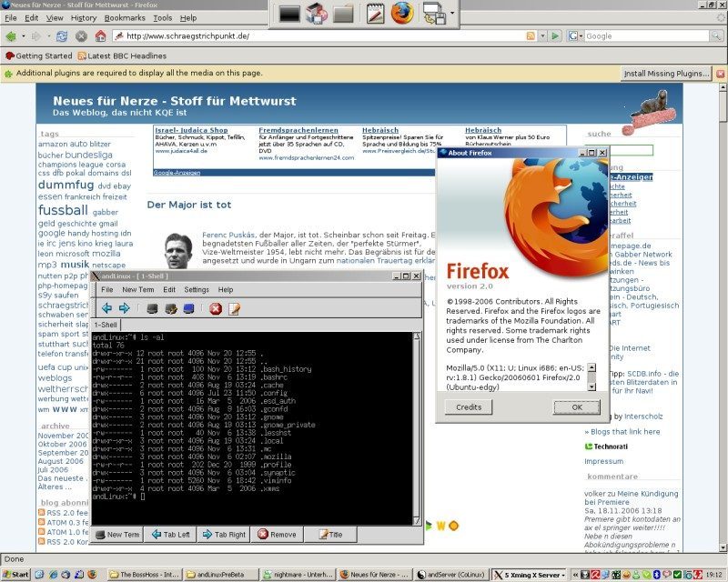Click the fussball tag link
The image size is (728, 582).
[63, 210]
